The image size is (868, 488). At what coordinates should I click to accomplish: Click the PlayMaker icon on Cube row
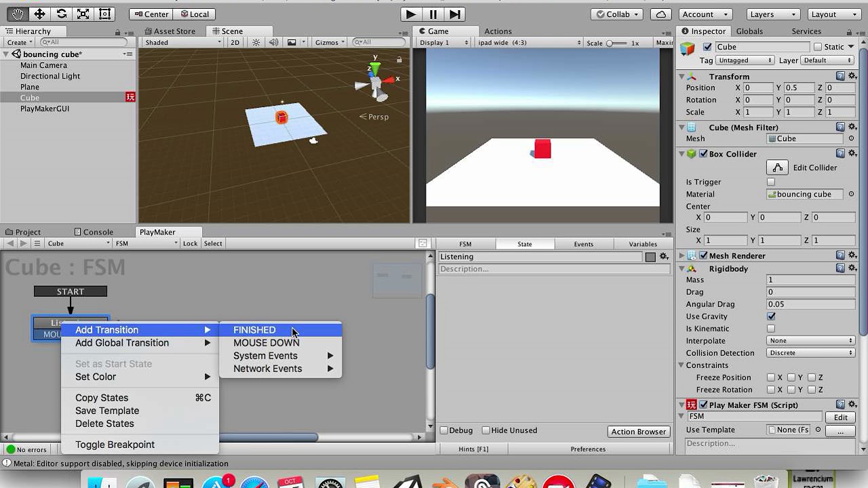coord(130,98)
